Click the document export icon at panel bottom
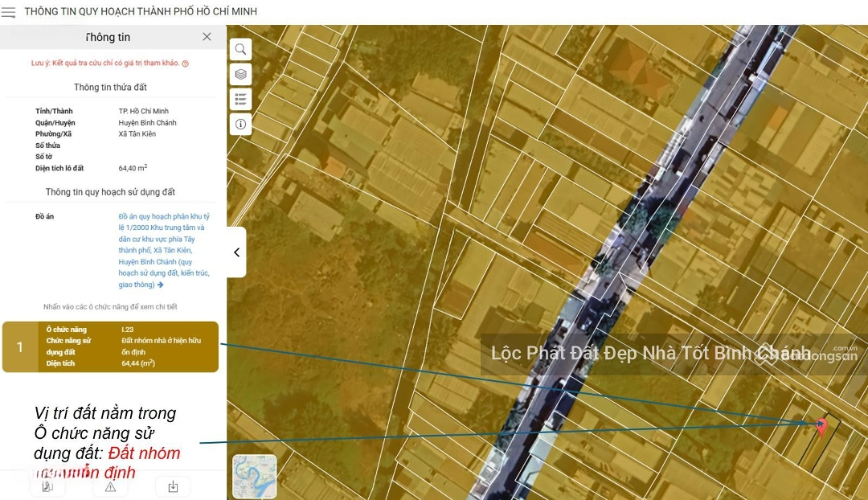The height and width of the screenshot is (500, 868). 47,486
